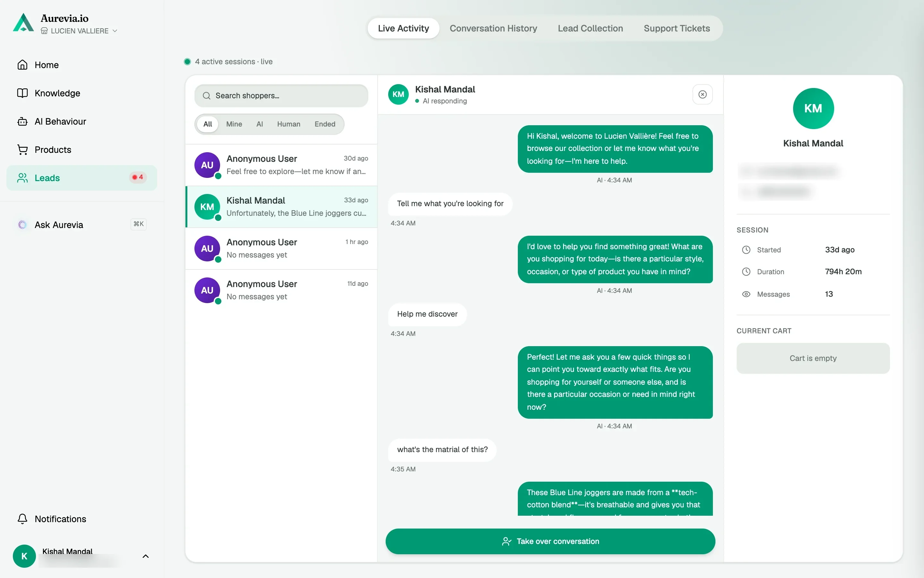Click Take over conversation button
Viewport: 924px width, 578px height.
[550, 541]
